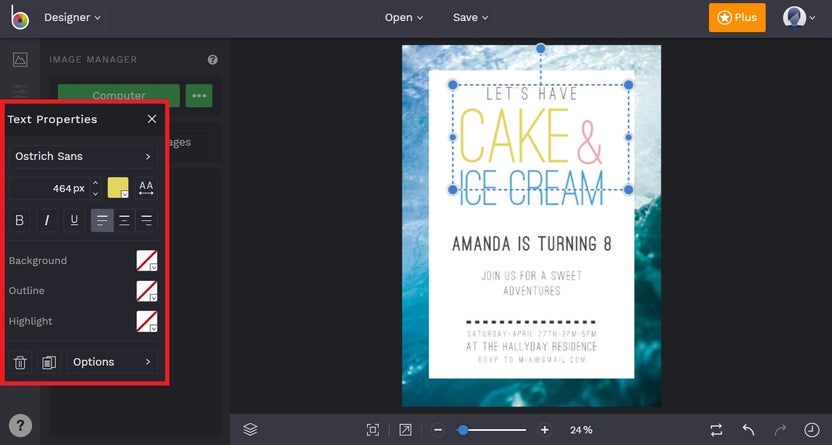Image resolution: width=832 pixels, height=445 pixels.
Task: Select the LET'S HAVE heading text
Action: point(532,94)
